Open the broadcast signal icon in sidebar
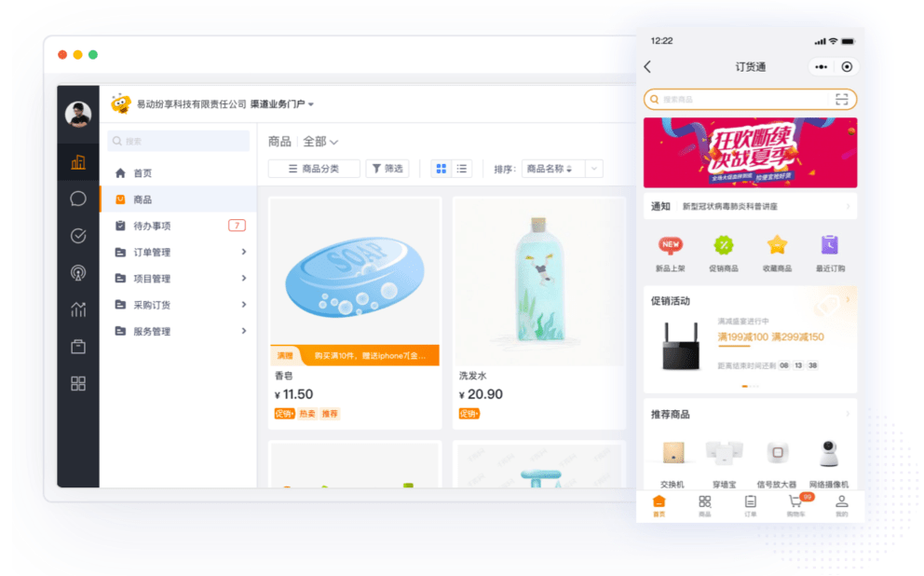Viewport: 924px width, 576px height. point(78,273)
